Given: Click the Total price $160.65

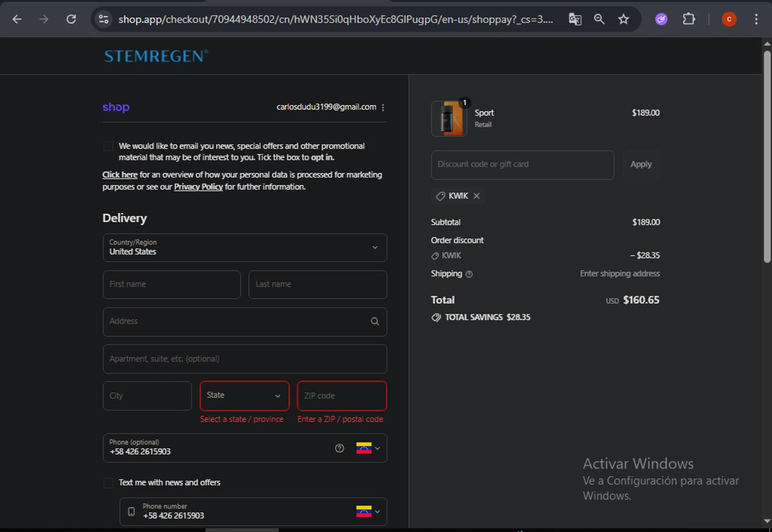Looking at the screenshot, I should tap(641, 300).
